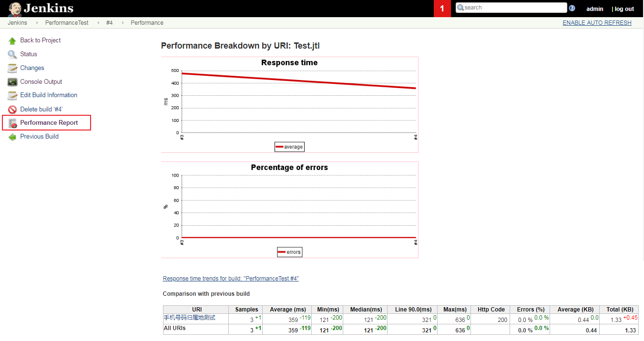Expand the Jenkins breadcrumb arrow
The height and width of the screenshot is (341, 644).
[37, 23]
